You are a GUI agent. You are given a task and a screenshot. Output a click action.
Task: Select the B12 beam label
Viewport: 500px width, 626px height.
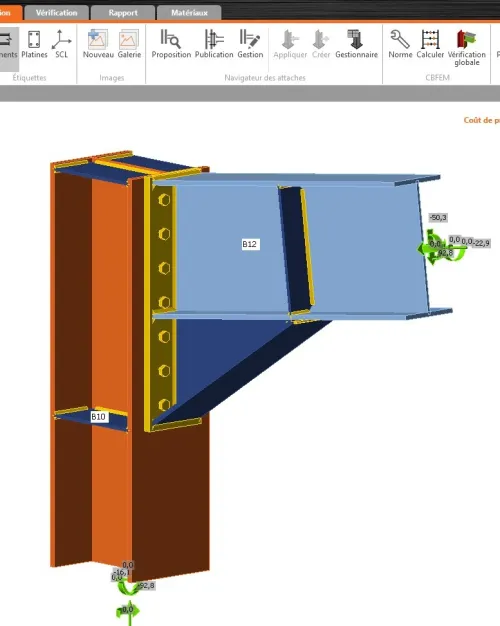(250, 244)
